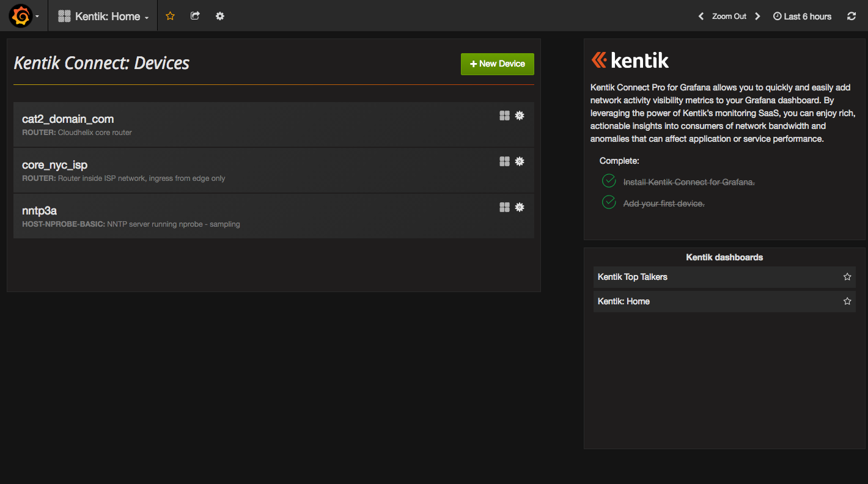
Task: Open the share dashboard icon
Action: click(x=195, y=16)
